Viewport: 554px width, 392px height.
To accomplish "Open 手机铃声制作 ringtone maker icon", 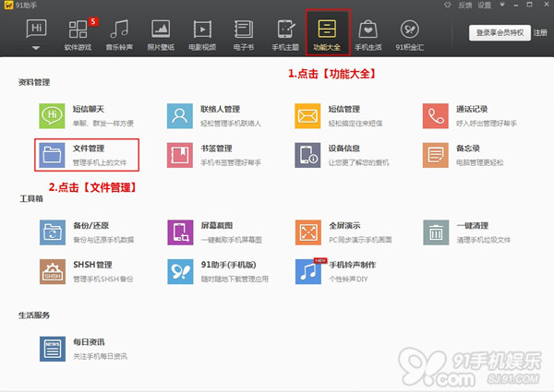I will 307,271.
